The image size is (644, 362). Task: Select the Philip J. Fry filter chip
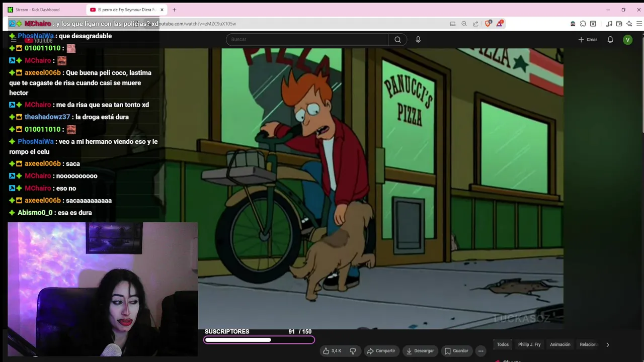(529, 344)
